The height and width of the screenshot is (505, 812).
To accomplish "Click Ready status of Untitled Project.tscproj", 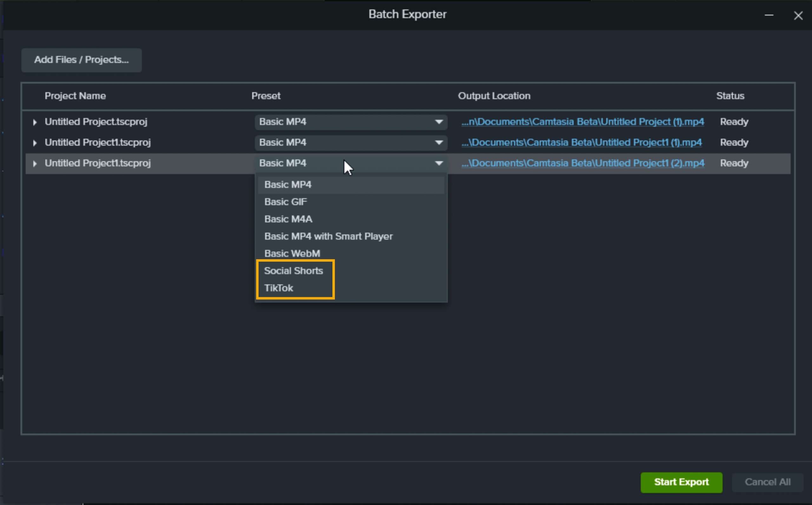I will (734, 122).
